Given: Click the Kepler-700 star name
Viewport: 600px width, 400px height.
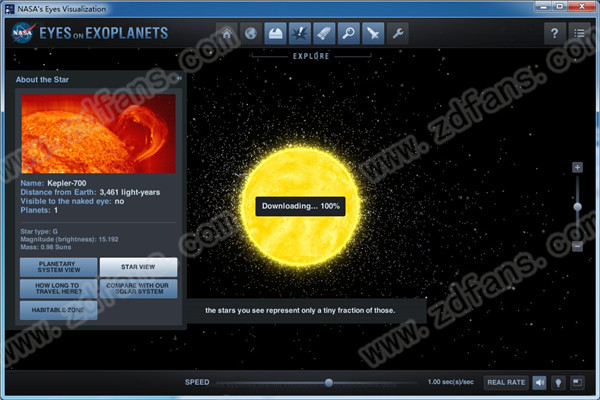Looking at the screenshot, I should [x=67, y=183].
